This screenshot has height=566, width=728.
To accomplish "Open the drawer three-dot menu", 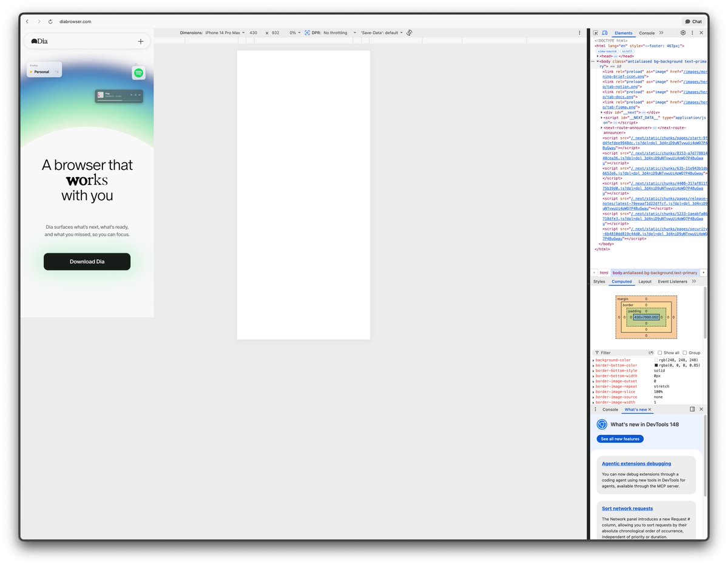I will click(x=595, y=409).
